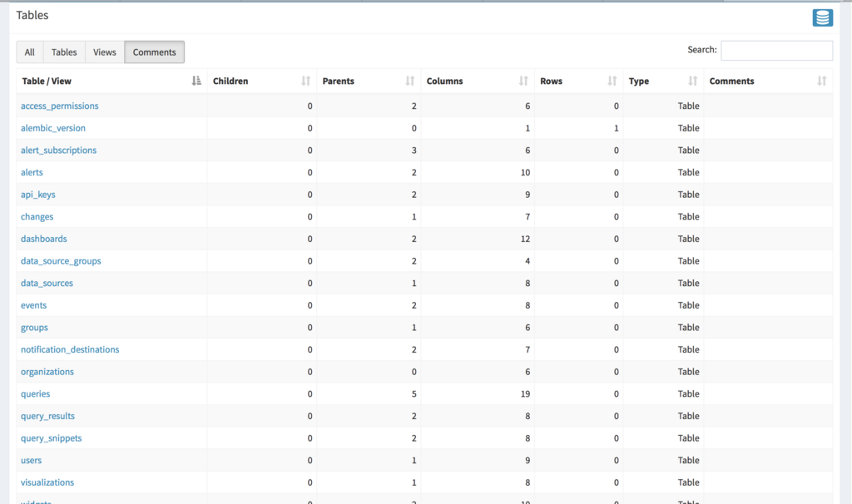Viewport: 852px width, 504px height.
Task: Click the Comments column sort arrows
Action: click(x=822, y=81)
